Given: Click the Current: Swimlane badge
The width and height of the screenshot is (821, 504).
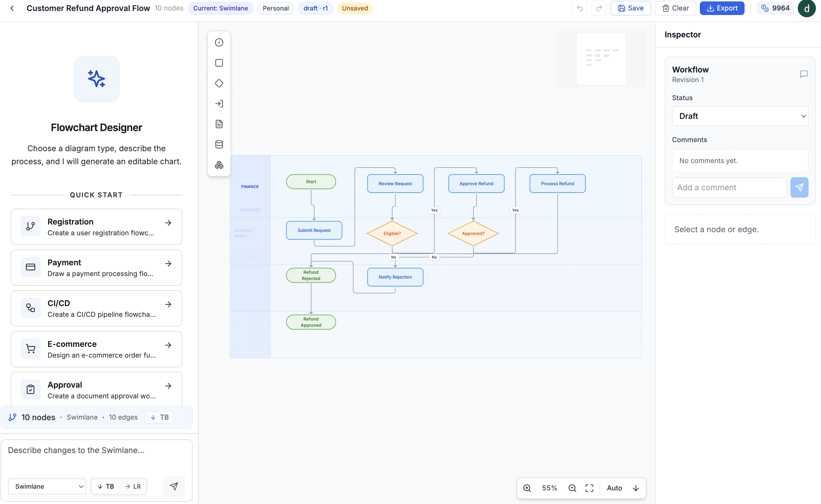Looking at the screenshot, I should tap(220, 8).
